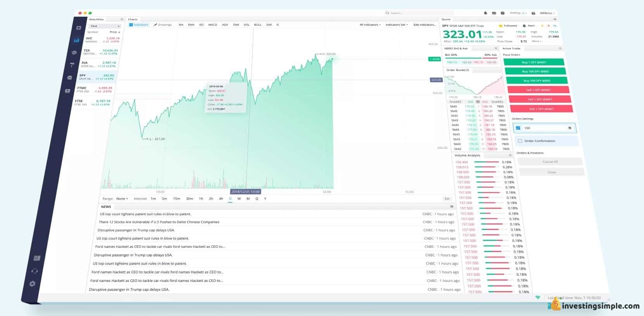Open the mail envelope icon in the top bar
This screenshot has width=644, height=316.
494,13
